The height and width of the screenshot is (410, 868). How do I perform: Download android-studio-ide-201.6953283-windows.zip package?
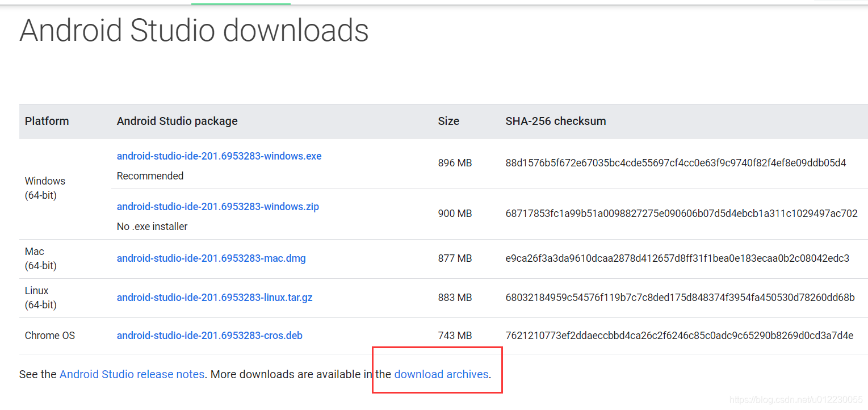218,207
